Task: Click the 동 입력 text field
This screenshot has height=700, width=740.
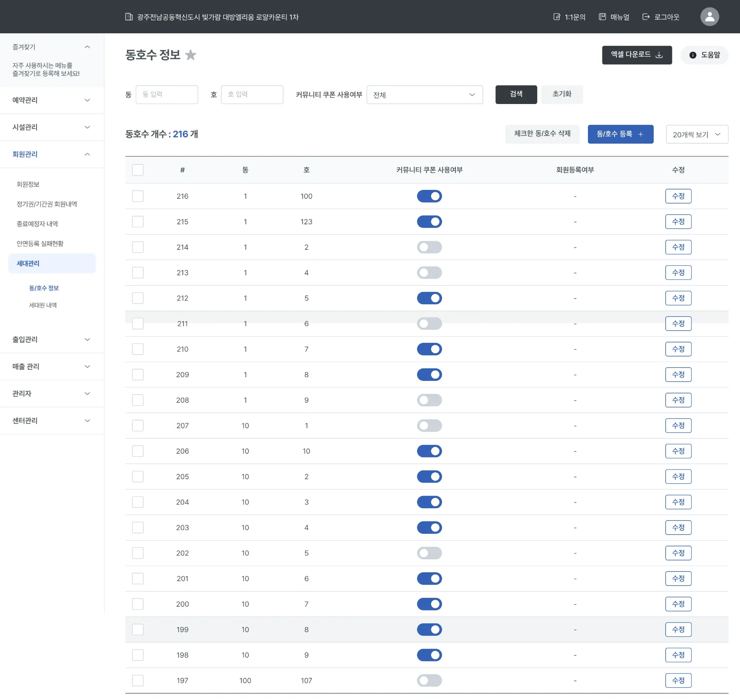Action: pyautogui.click(x=167, y=95)
